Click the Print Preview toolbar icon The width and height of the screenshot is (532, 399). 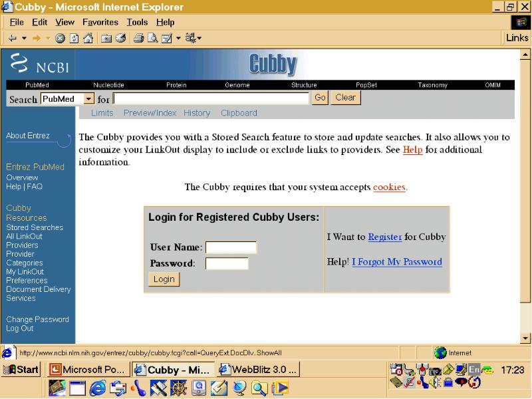(x=152, y=39)
